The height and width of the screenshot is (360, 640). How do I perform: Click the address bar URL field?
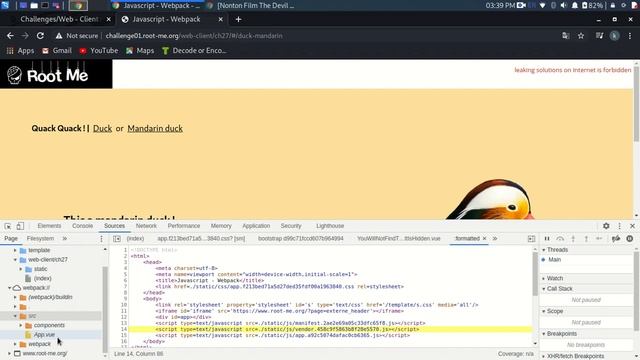[x=327, y=36]
